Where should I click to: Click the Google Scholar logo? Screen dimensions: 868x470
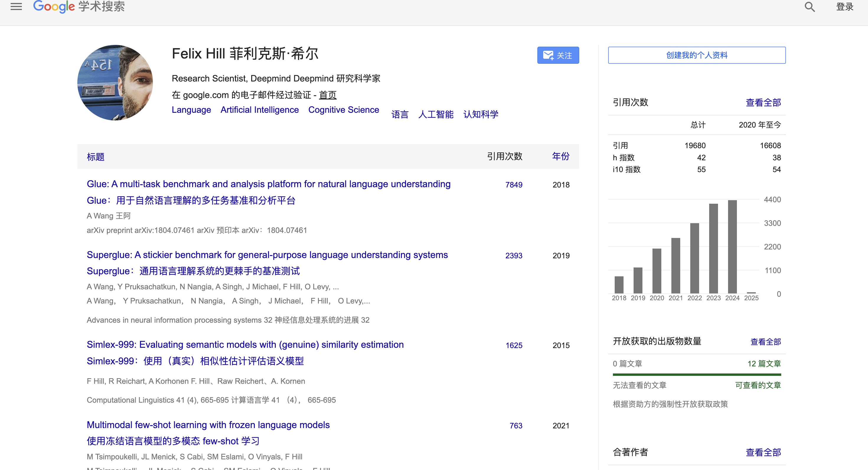pyautogui.click(x=79, y=6)
